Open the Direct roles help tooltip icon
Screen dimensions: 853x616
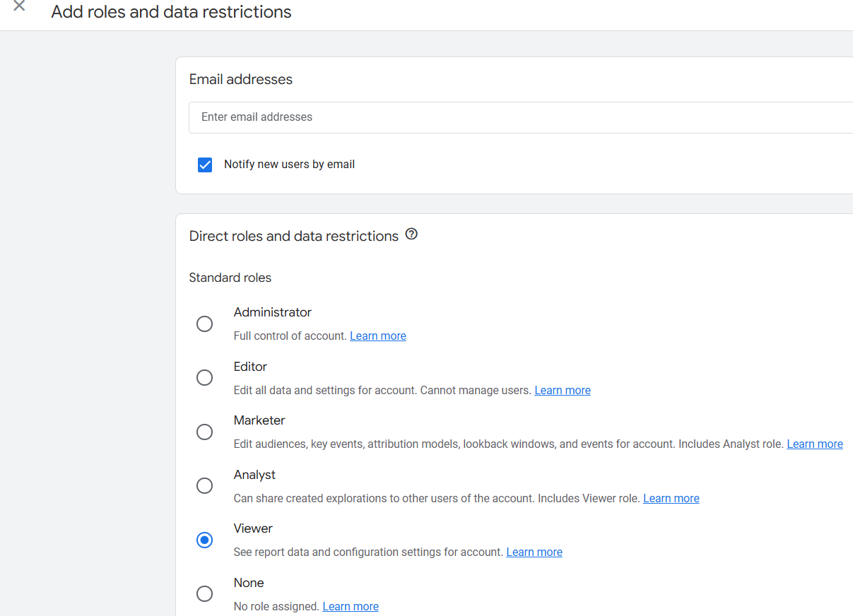pyautogui.click(x=411, y=234)
